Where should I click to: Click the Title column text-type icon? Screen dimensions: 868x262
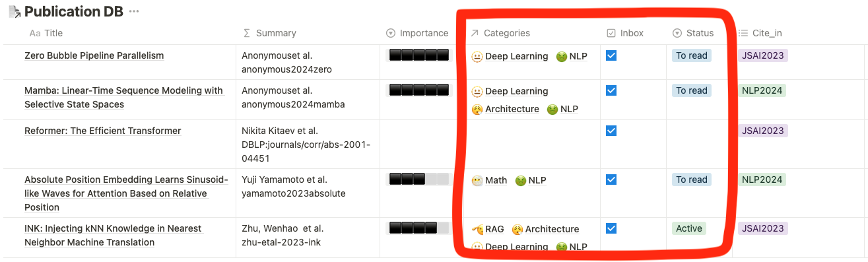point(35,33)
